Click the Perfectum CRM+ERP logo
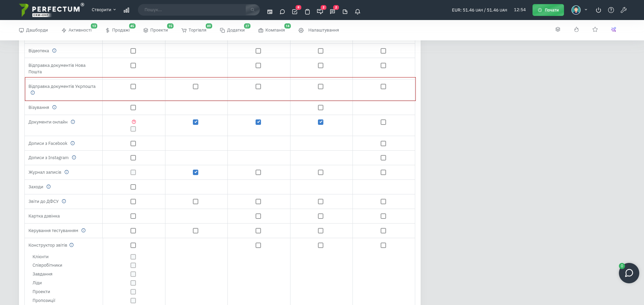The height and width of the screenshot is (305, 644). pos(52,10)
